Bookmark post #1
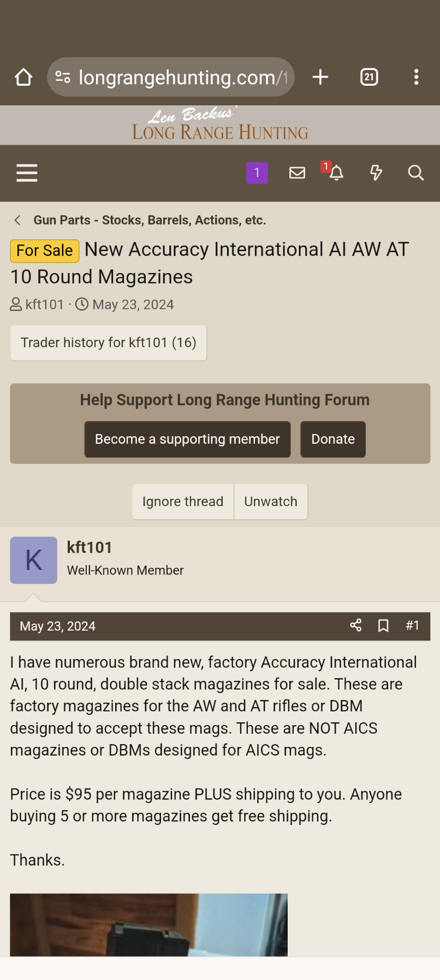This screenshot has height=980, width=440. 384,626
